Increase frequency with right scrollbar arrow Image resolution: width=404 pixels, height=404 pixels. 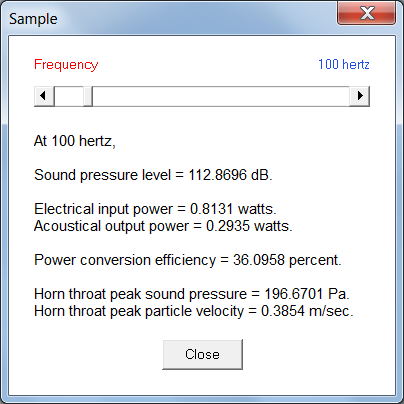pyautogui.click(x=359, y=96)
